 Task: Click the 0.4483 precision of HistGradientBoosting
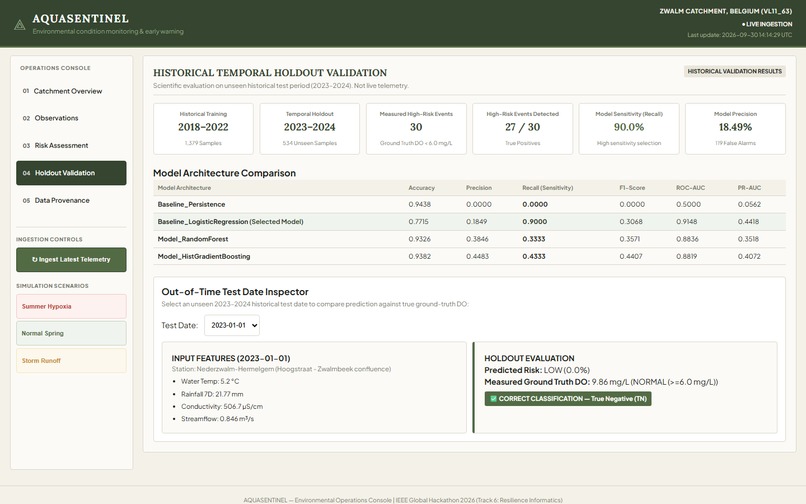[478, 256]
